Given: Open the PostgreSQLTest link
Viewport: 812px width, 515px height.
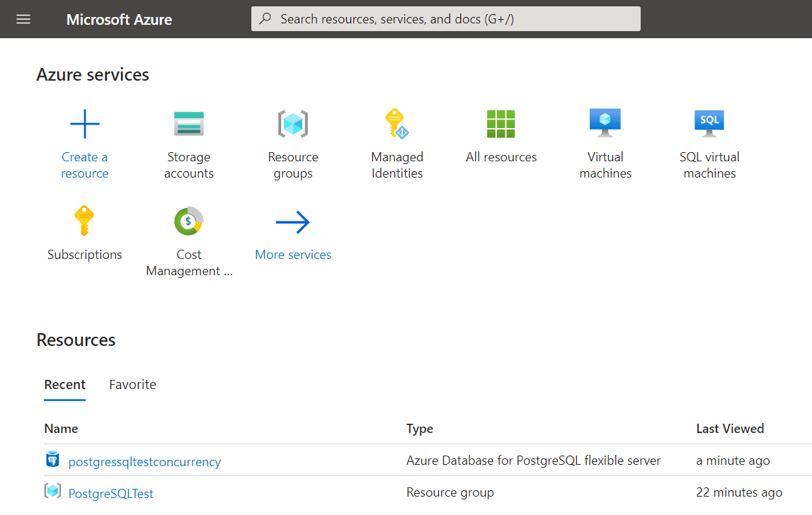Looking at the screenshot, I should [x=111, y=494].
